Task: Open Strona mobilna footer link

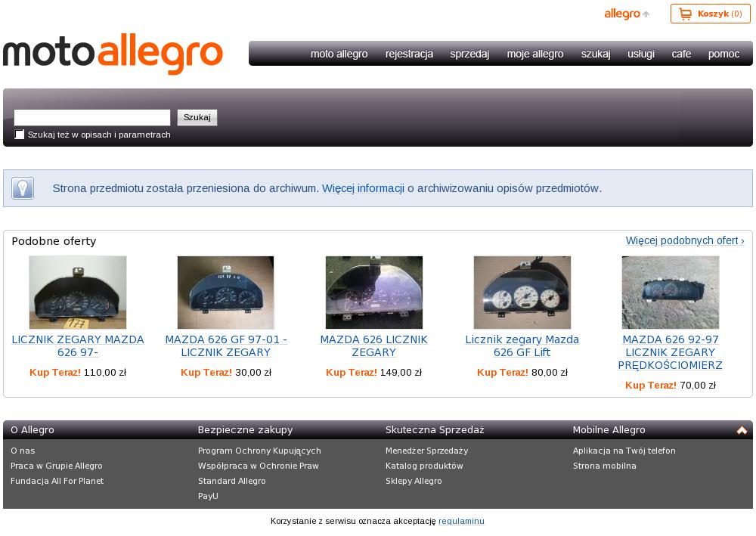Action: coord(605,466)
